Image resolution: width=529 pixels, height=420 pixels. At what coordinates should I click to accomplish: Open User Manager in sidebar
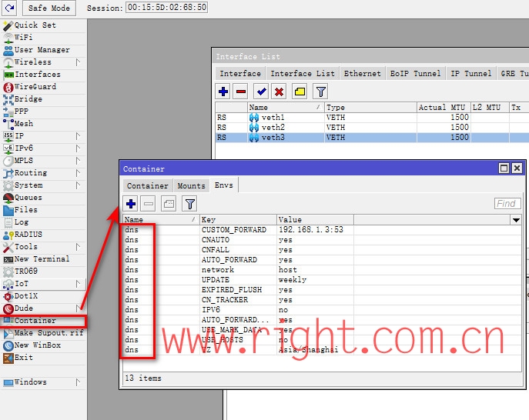coord(43,50)
